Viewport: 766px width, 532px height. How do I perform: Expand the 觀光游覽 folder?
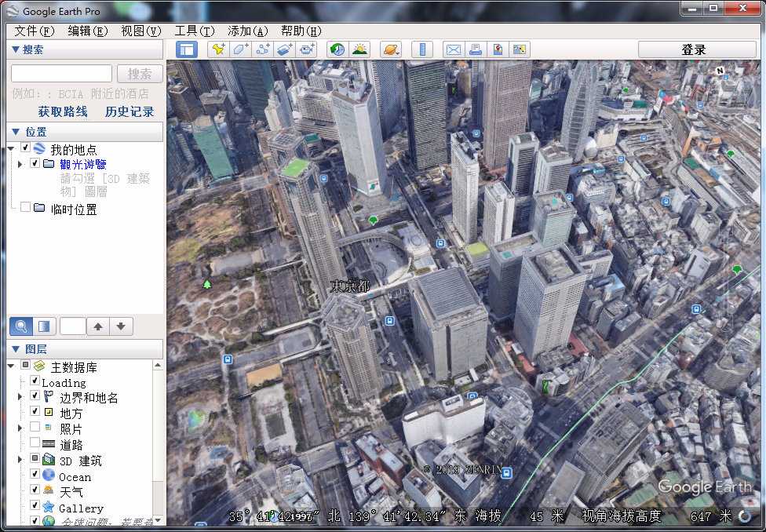(x=20, y=164)
